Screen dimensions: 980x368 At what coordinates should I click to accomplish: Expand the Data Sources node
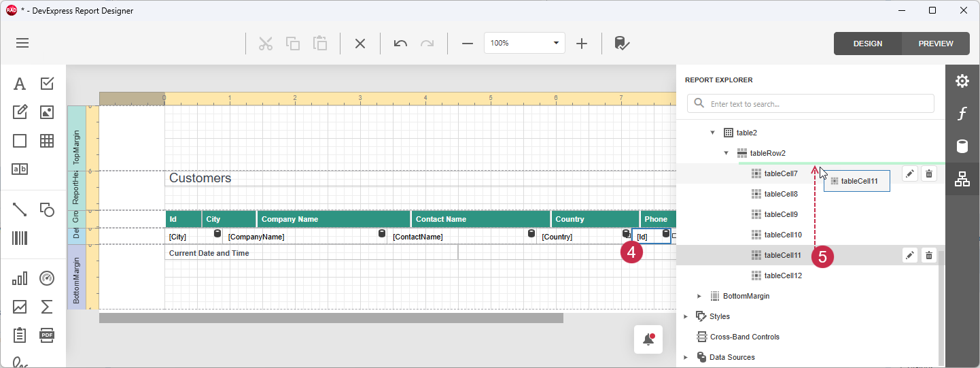pyautogui.click(x=686, y=357)
